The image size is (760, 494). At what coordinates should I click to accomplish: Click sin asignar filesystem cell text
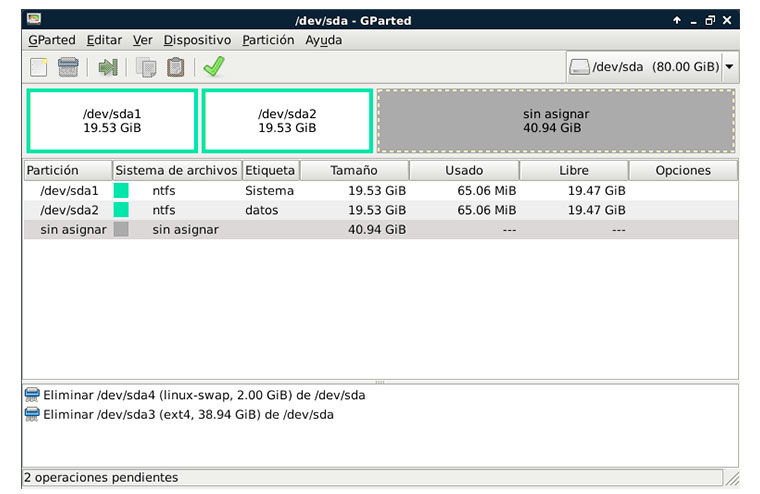point(185,229)
